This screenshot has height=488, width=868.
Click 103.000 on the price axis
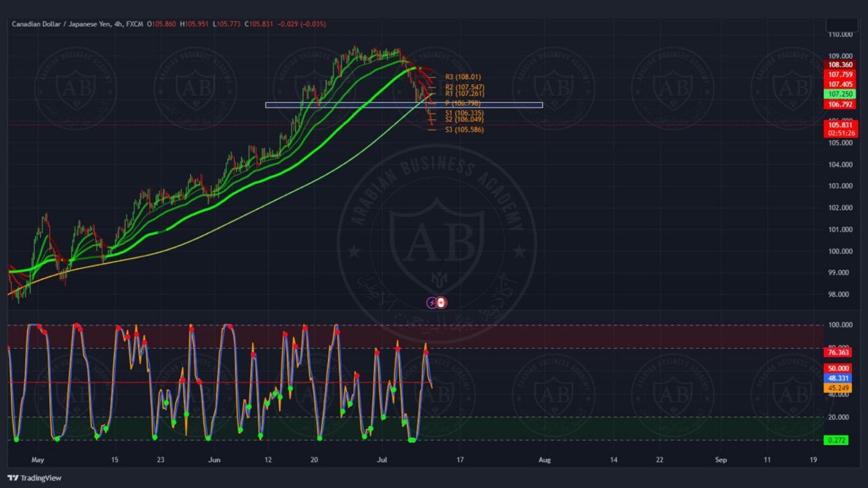(840, 186)
